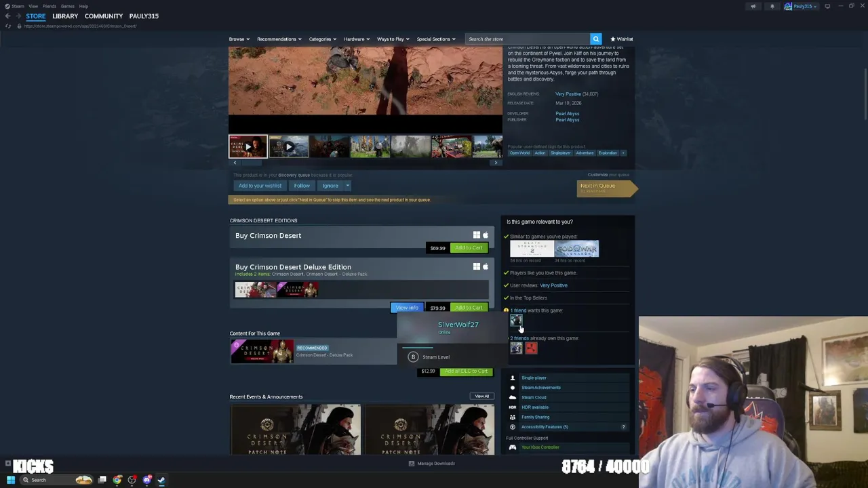
Task: Click the Ignore button
Action: pyautogui.click(x=330, y=186)
